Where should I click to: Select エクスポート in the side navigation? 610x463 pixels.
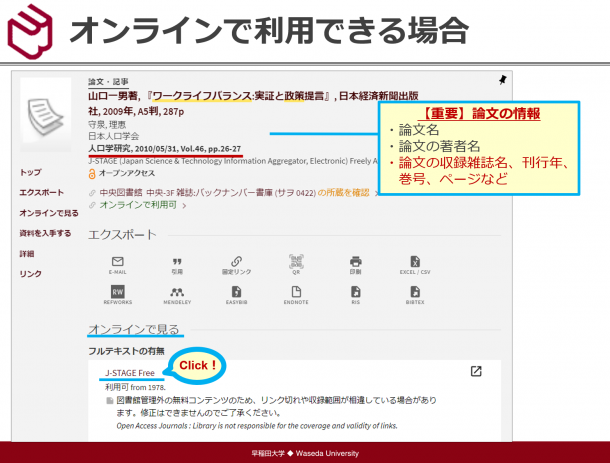click(41, 193)
